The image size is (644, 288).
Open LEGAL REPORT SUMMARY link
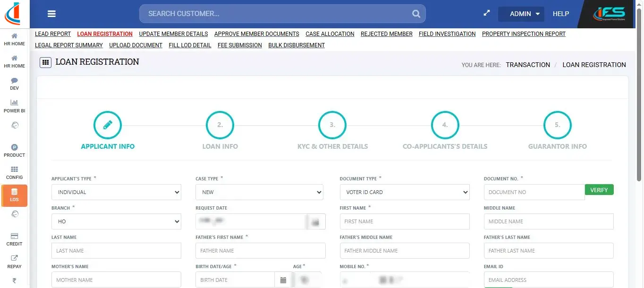69,45
